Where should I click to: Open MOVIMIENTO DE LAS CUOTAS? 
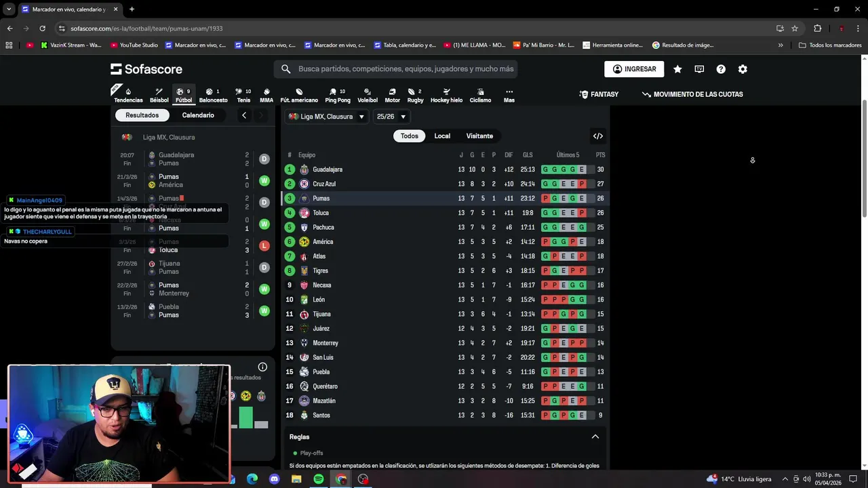click(692, 94)
